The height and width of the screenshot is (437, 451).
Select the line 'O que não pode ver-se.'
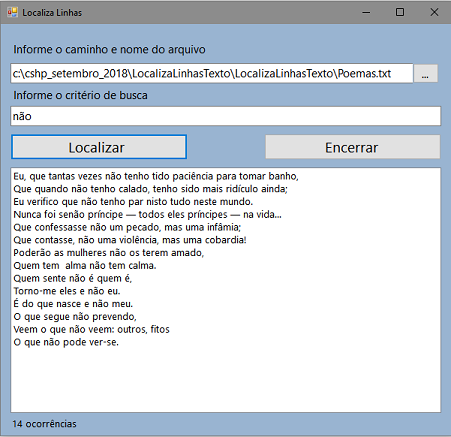click(x=66, y=342)
